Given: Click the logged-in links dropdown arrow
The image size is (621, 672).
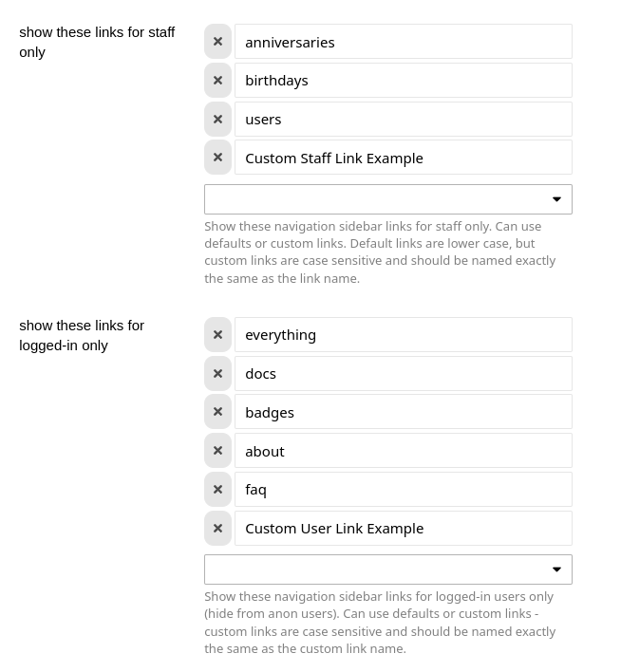Looking at the screenshot, I should coord(556,569).
